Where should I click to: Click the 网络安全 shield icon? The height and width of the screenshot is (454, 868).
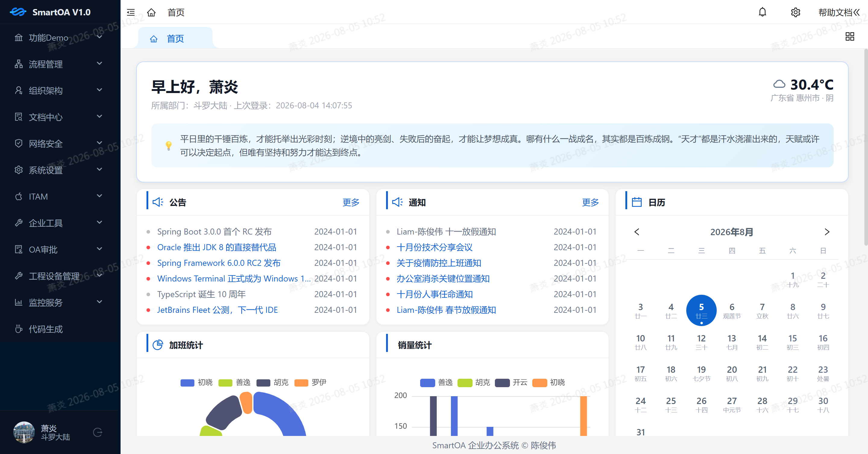point(18,143)
